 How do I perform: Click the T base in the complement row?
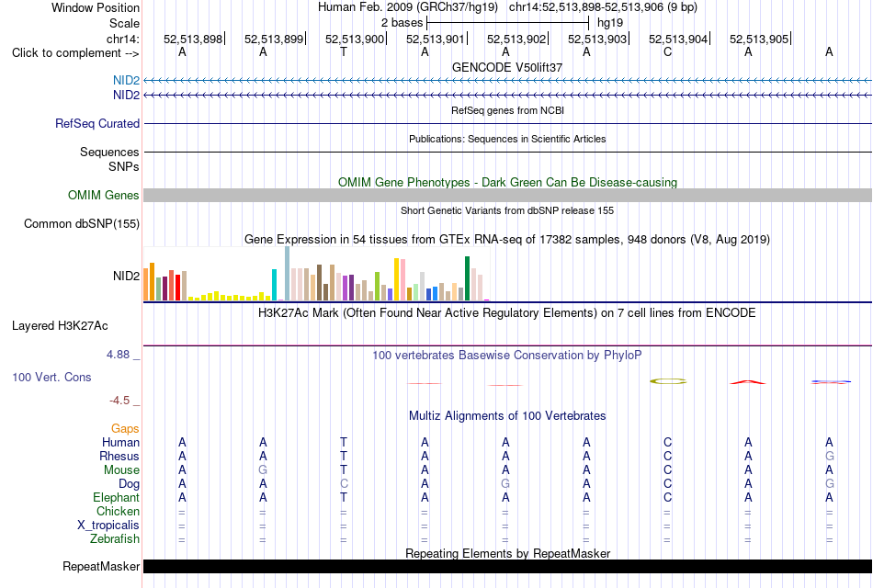[x=344, y=52]
